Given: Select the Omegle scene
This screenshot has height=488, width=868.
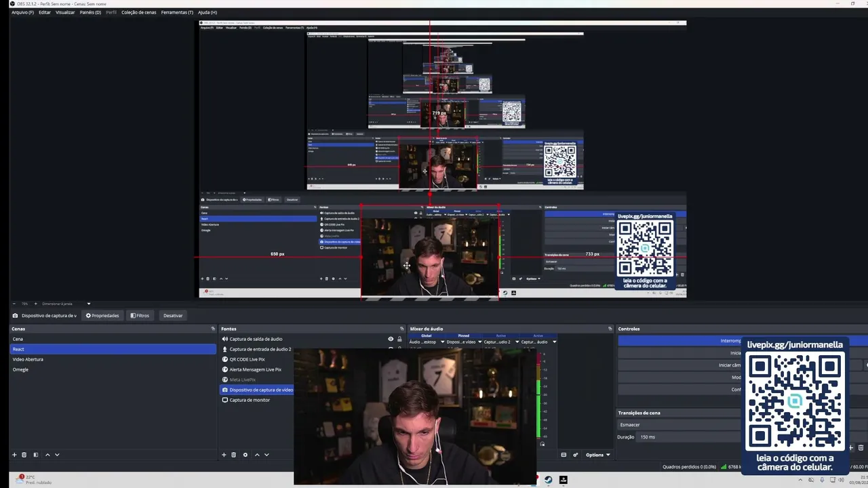Looking at the screenshot, I should (113, 369).
